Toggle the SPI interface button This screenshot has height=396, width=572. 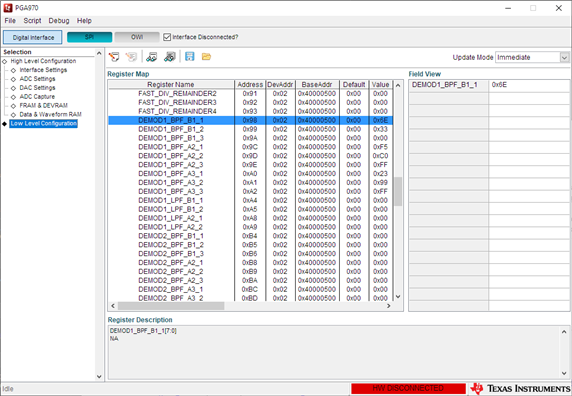click(89, 37)
